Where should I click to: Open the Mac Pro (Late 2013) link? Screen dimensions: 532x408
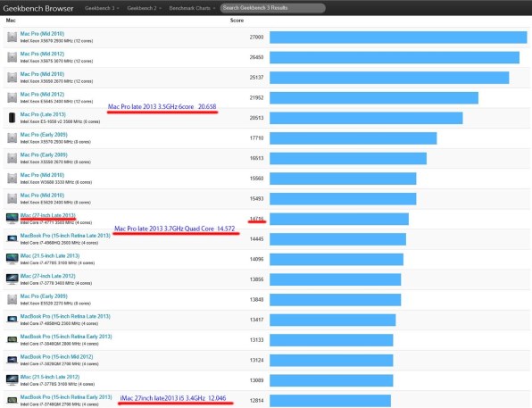[43, 114]
